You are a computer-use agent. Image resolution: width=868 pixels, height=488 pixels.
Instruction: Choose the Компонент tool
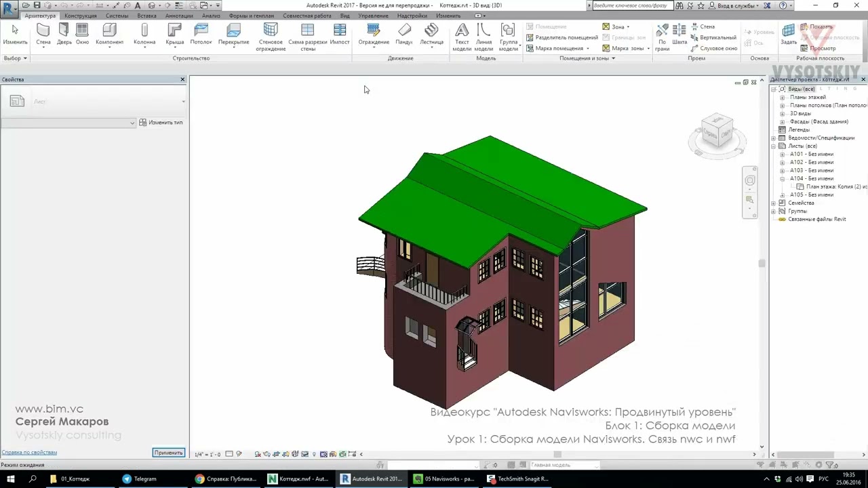tap(109, 35)
